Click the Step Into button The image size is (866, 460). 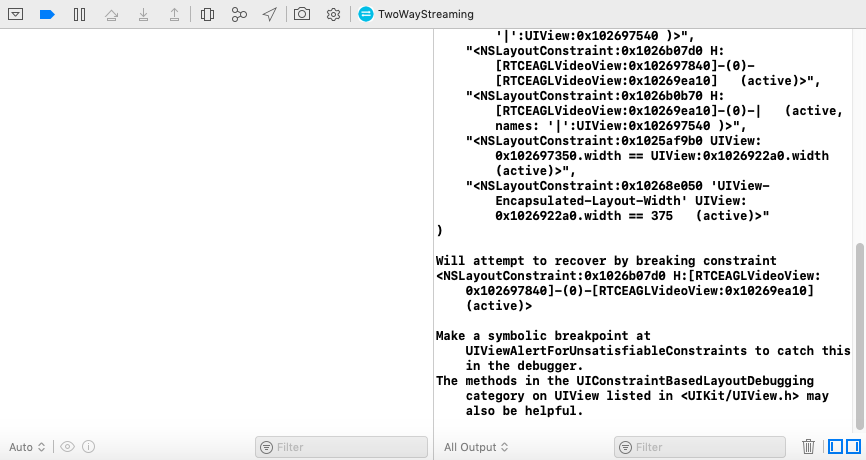[x=143, y=15]
